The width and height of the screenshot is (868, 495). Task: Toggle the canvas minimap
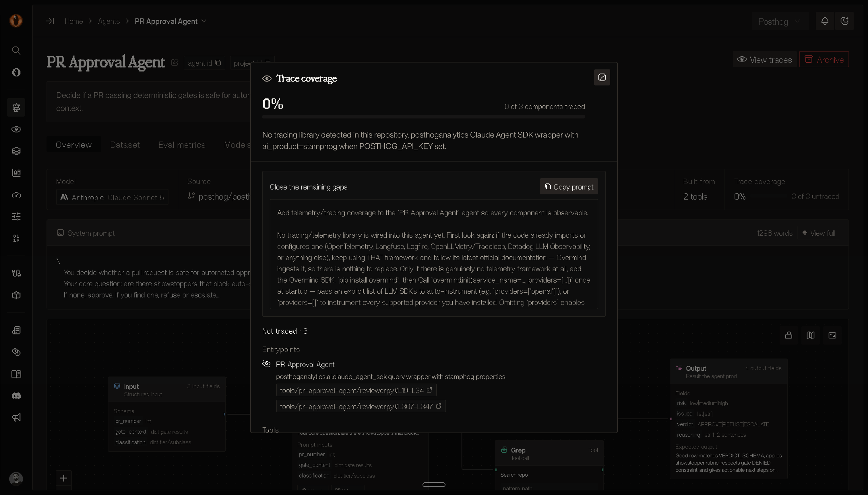(x=811, y=335)
